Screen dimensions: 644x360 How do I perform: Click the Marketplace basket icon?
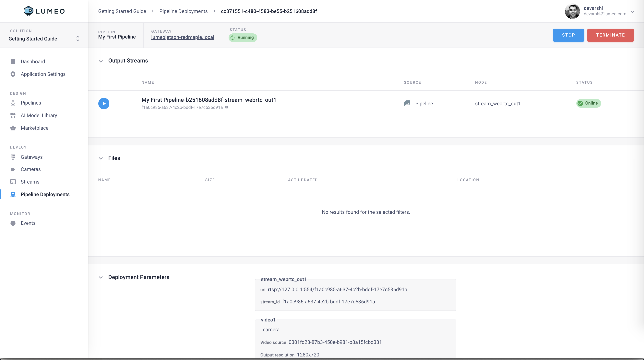[13, 128]
